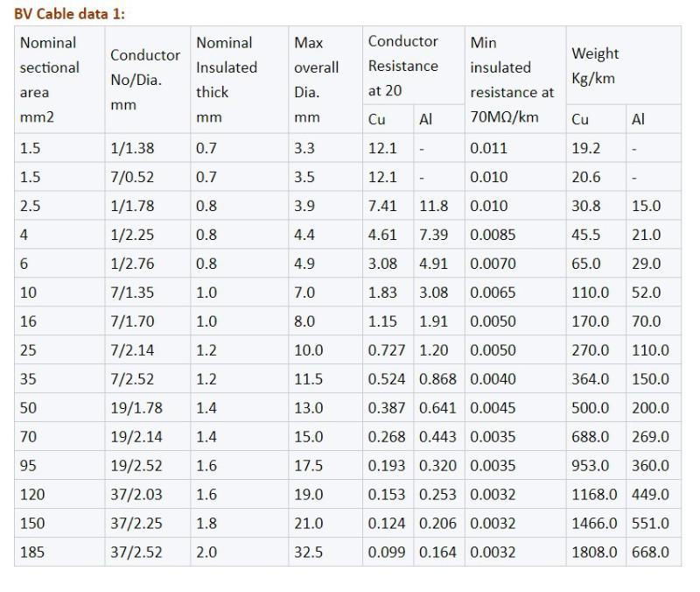This screenshot has width=700, height=592.
Task: Click the 1/1.38 conductor cell
Action: (132, 148)
